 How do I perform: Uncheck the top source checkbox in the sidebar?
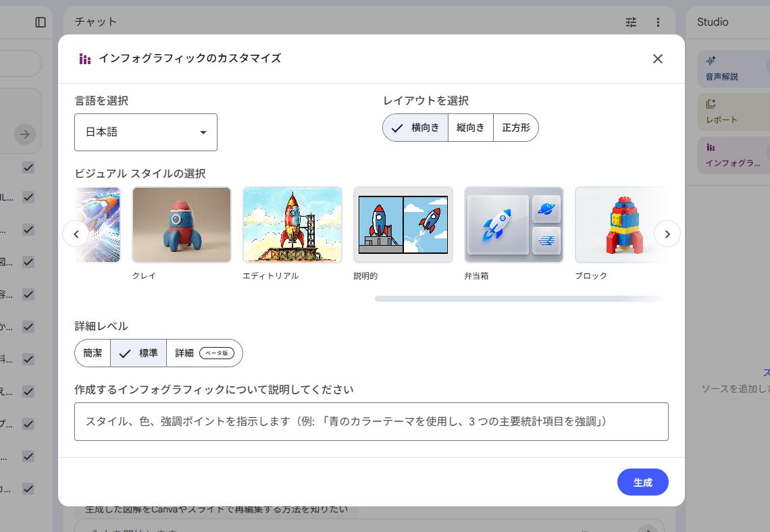pos(28,167)
